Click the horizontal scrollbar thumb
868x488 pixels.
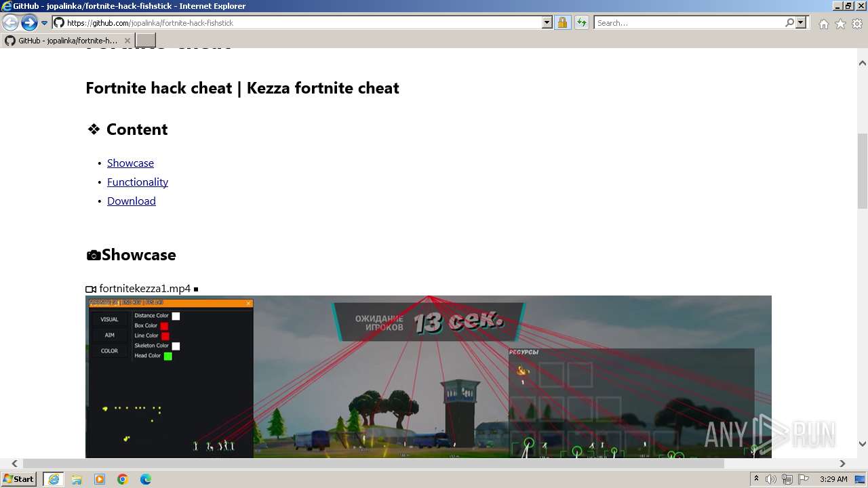[374, 464]
